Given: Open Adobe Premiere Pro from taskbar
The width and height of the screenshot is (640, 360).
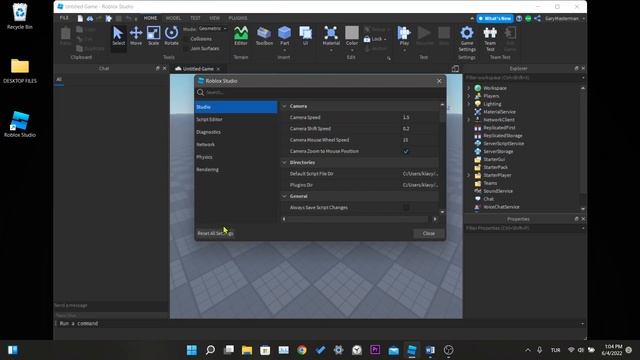Looking at the screenshot, I should 375,350.
